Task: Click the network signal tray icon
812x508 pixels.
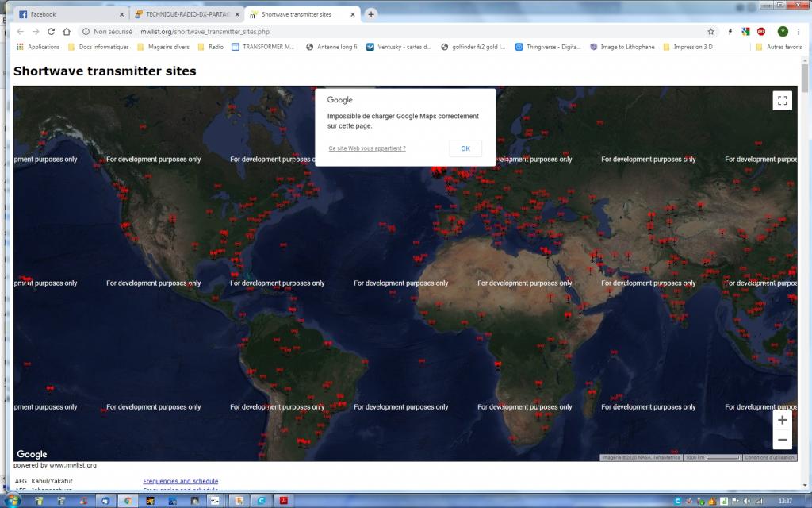Action: coord(759,502)
